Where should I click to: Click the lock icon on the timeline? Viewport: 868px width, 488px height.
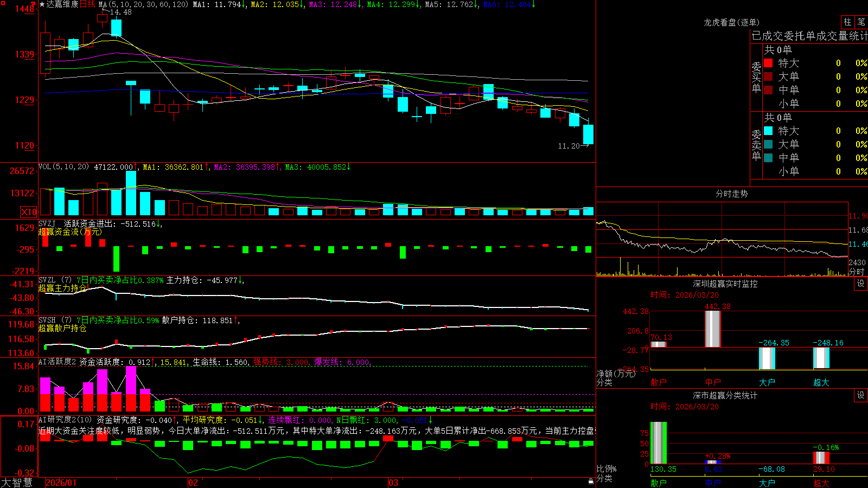tap(591, 481)
